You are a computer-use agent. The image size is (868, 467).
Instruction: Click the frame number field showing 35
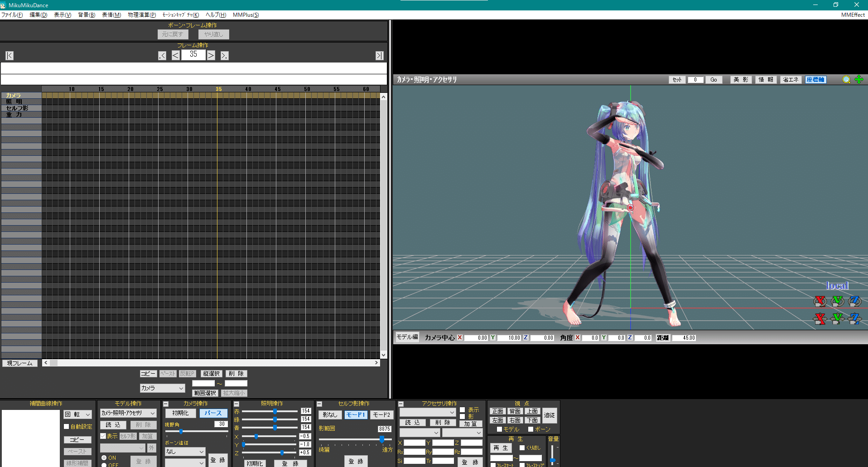coord(193,55)
